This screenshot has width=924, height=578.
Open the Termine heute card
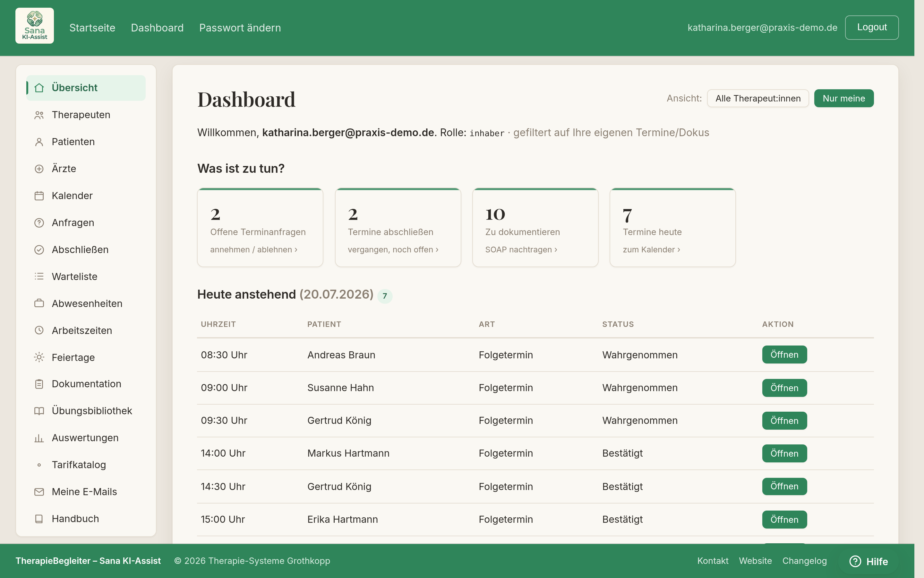[x=673, y=227]
